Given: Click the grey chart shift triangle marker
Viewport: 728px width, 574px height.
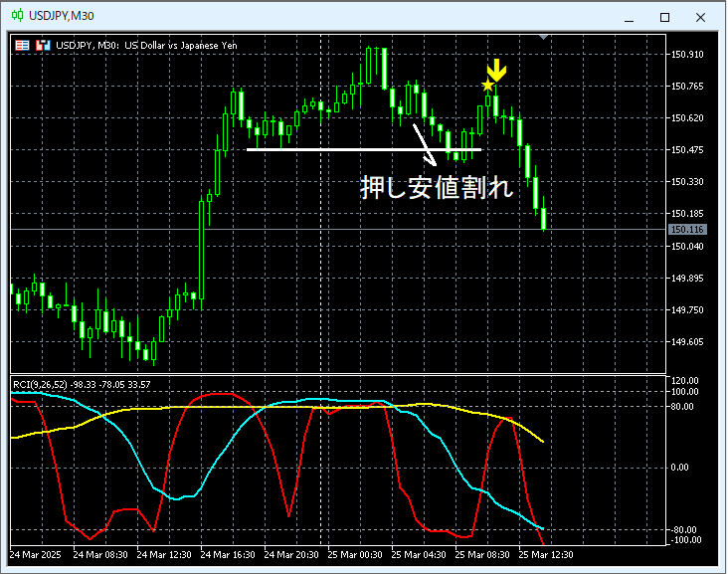Looking at the screenshot, I should pyautogui.click(x=544, y=37).
